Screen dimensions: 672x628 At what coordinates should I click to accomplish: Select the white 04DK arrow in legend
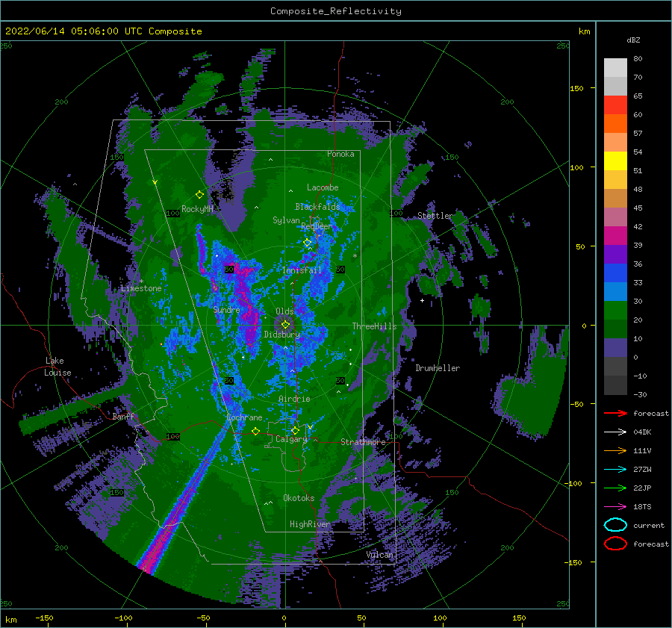615,432
